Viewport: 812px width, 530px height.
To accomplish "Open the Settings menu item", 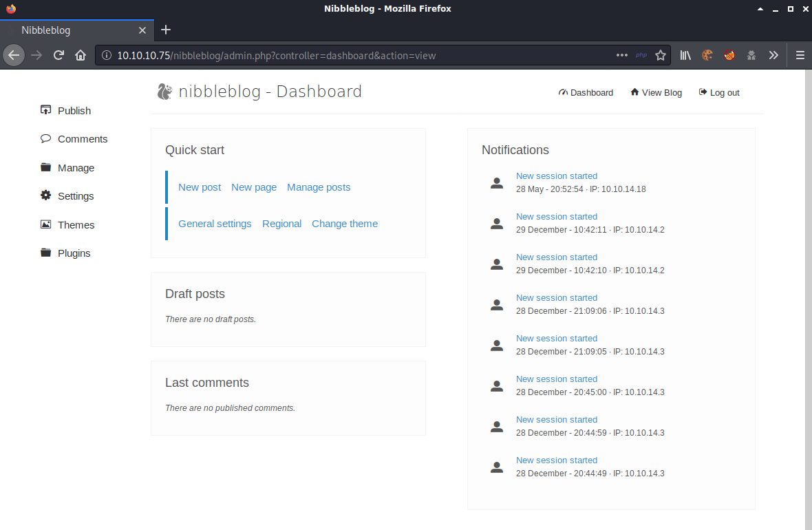I will pos(76,196).
